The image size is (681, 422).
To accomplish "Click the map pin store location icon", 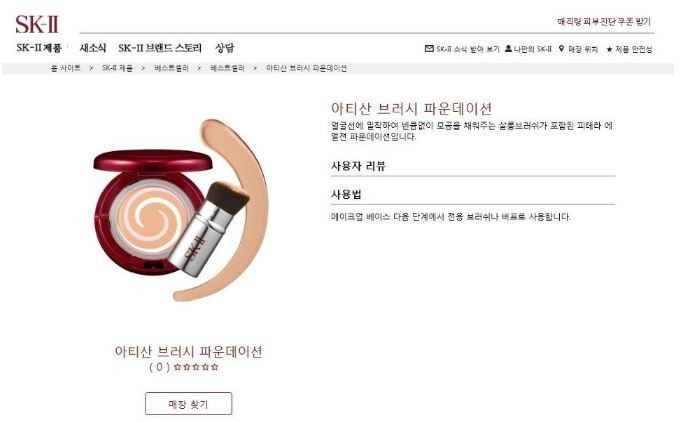I will coord(562,49).
